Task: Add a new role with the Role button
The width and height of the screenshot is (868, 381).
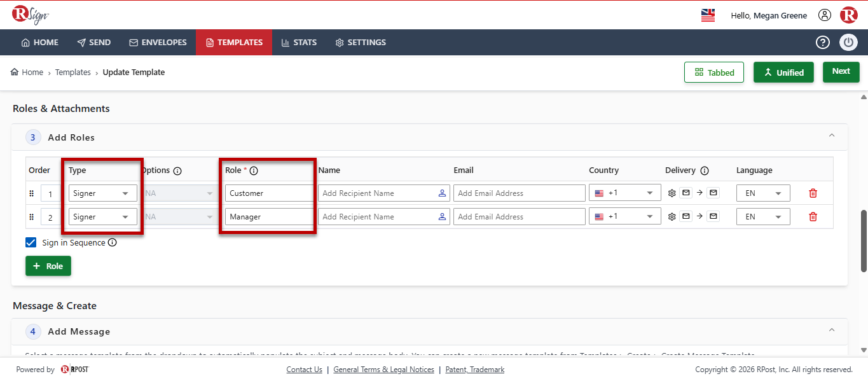Action: tap(48, 266)
